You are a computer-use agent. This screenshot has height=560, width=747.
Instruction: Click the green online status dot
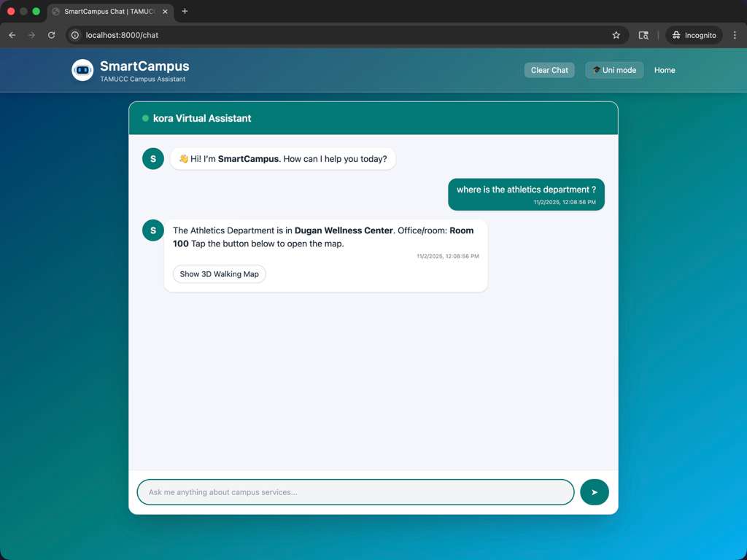tap(145, 118)
